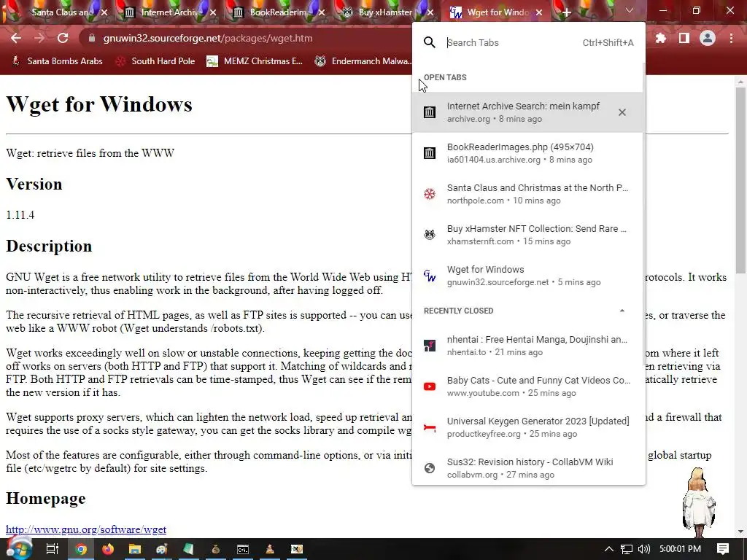Collapse the Recently Closed section
This screenshot has width=747, height=560.
622,311
